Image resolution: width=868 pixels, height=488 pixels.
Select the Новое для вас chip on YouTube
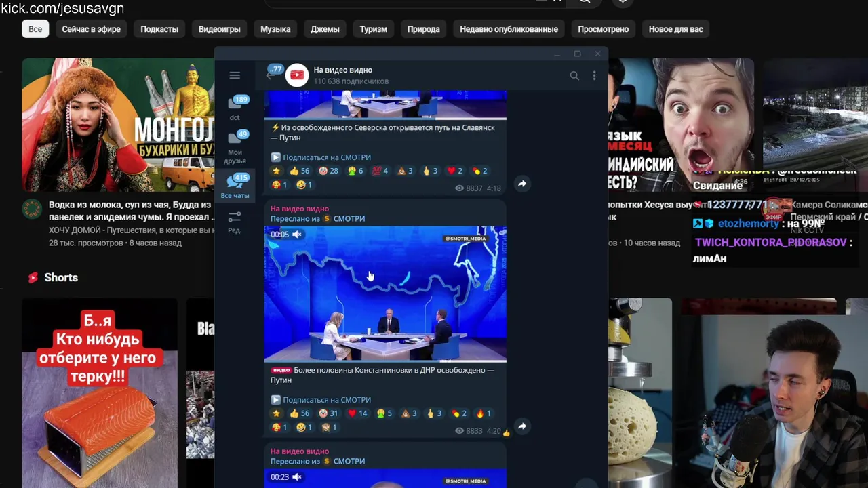[x=676, y=29]
